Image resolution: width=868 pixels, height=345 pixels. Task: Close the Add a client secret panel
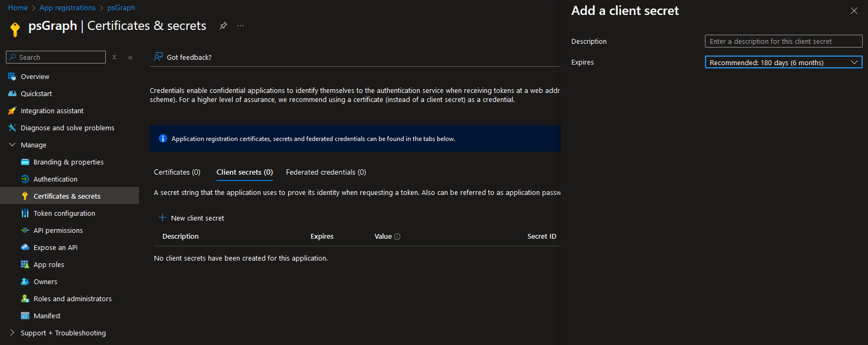(854, 11)
